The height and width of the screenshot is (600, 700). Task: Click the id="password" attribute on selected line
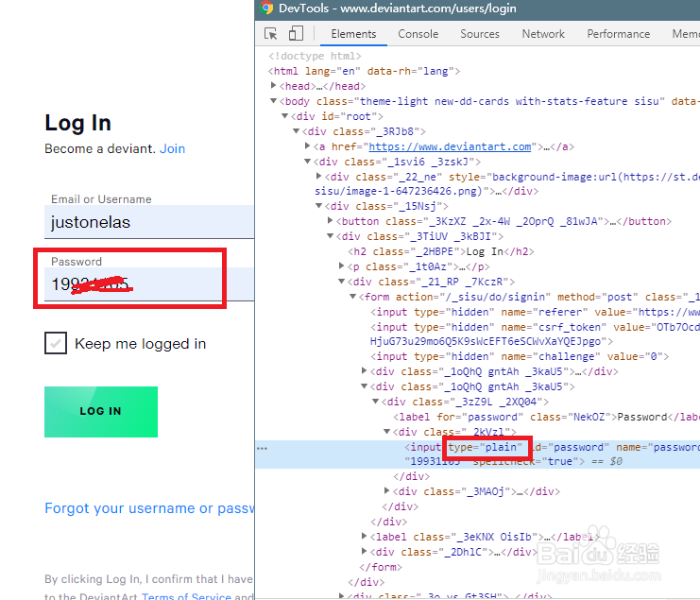[570, 447]
